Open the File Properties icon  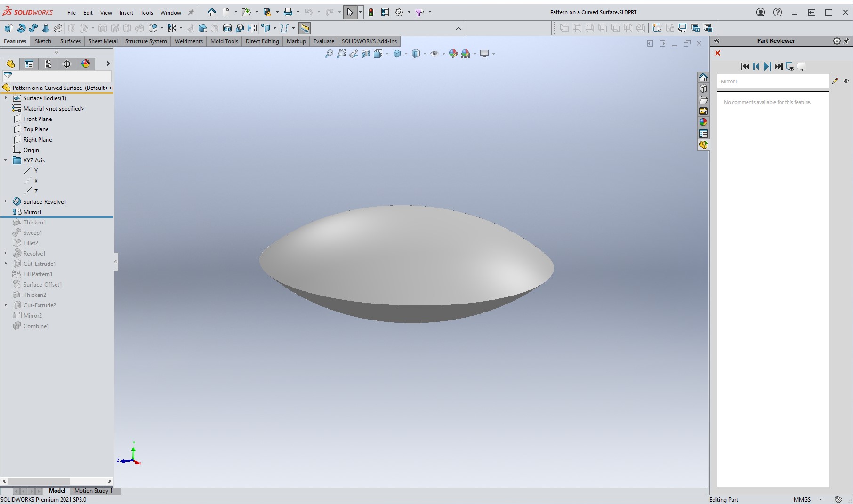point(385,12)
